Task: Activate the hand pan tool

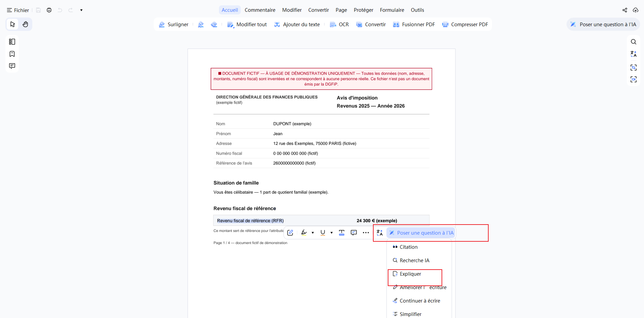Action: point(25,24)
